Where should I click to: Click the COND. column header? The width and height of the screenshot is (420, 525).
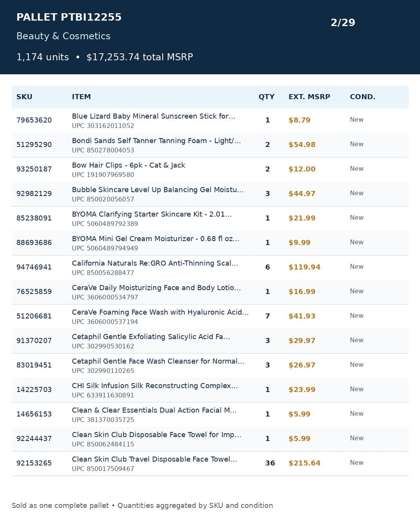[362, 97]
